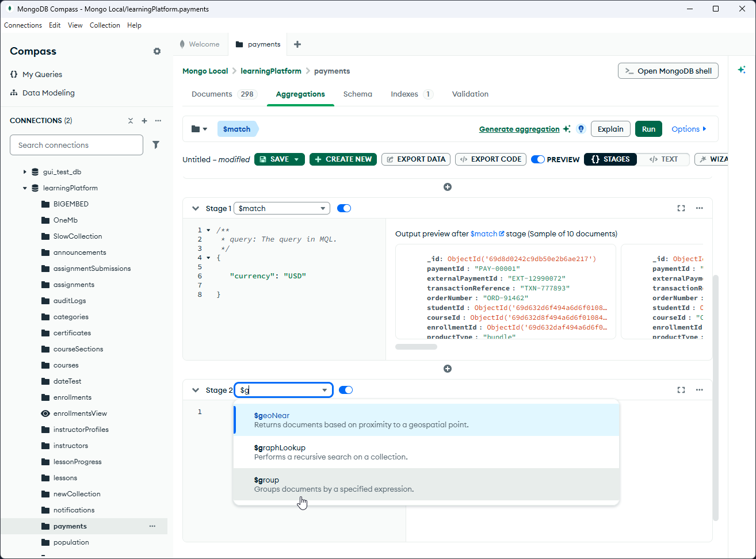Click the preview horizontal scrollbar thumb

tap(417, 347)
